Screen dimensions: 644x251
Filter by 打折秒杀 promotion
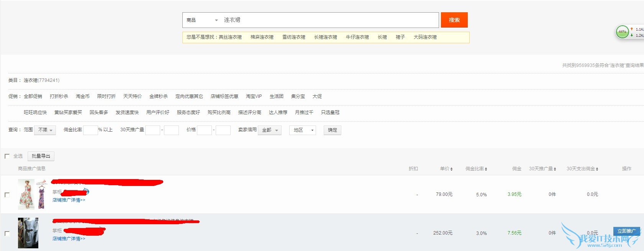(x=59, y=96)
